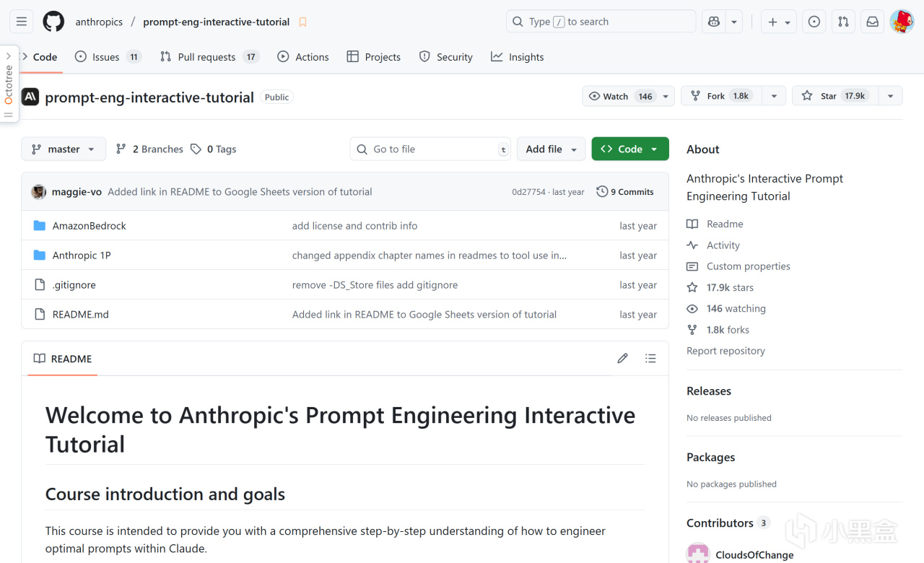Open the notifications inbox icon
This screenshot has height=563, width=924.
[872, 22]
